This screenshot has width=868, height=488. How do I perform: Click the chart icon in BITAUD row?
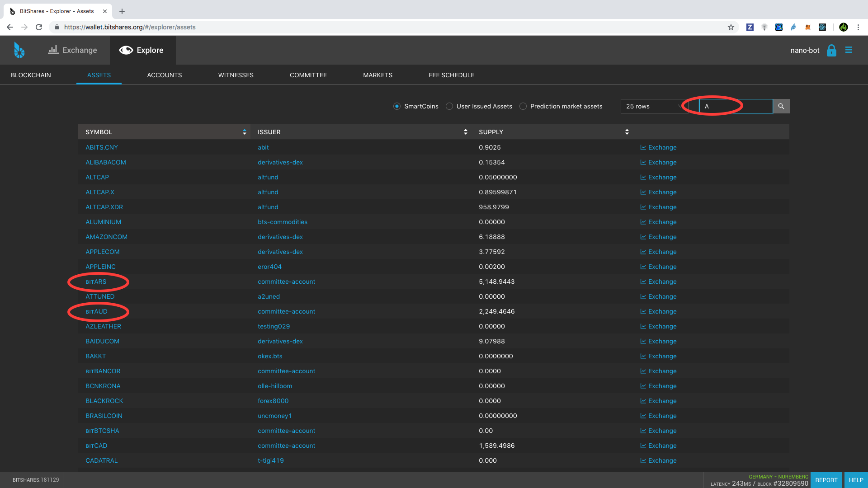[643, 312]
